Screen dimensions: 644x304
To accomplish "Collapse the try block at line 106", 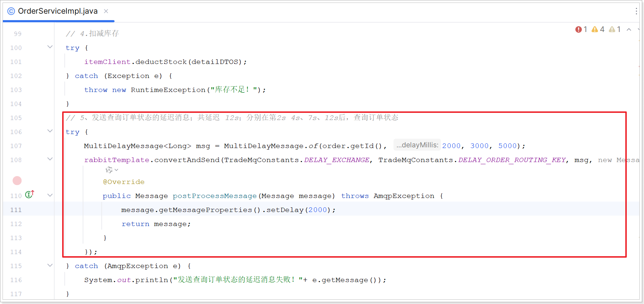I will [x=50, y=131].
